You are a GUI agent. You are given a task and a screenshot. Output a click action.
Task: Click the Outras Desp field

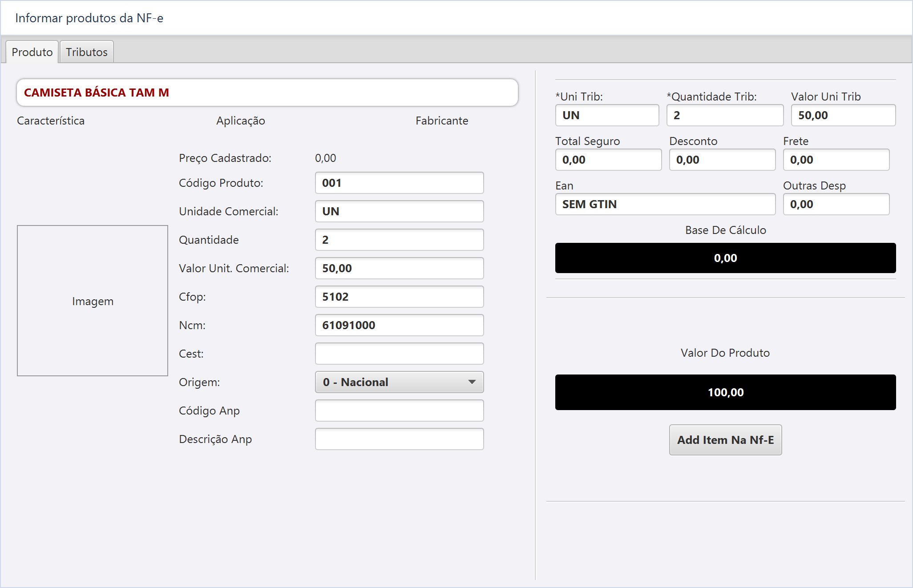(836, 204)
